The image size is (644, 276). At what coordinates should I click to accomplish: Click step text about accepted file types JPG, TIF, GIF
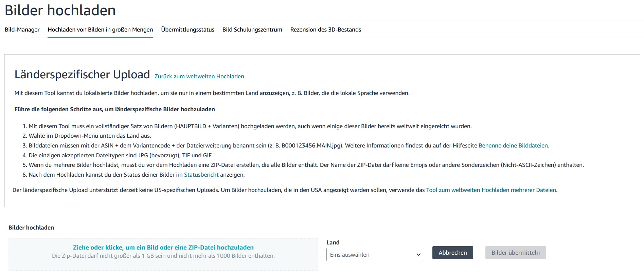coord(121,155)
